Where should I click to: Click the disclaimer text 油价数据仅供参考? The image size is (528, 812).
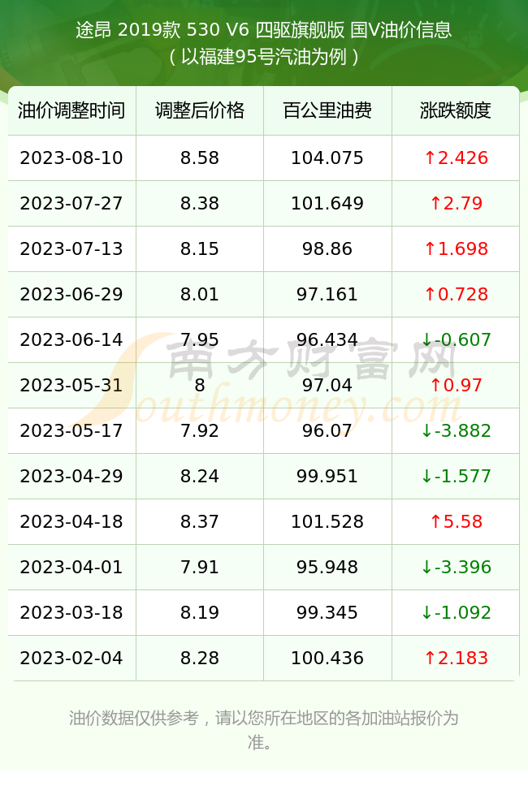point(134,719)
